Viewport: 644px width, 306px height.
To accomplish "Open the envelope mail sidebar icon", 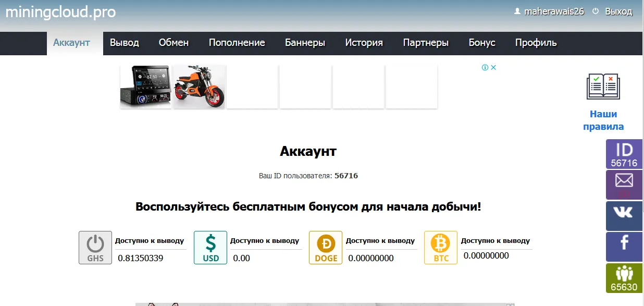I will point(624,185).
